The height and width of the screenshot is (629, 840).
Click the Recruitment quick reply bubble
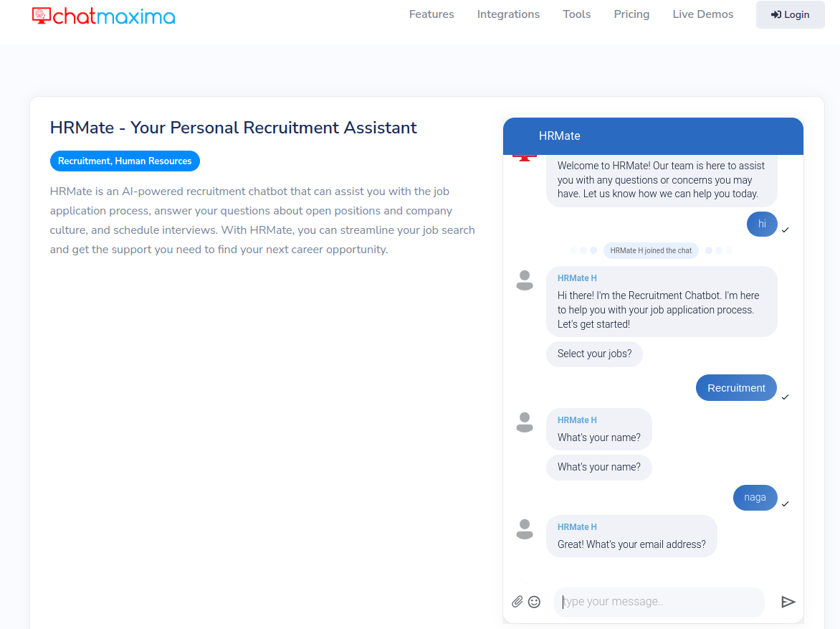point(736,387)
